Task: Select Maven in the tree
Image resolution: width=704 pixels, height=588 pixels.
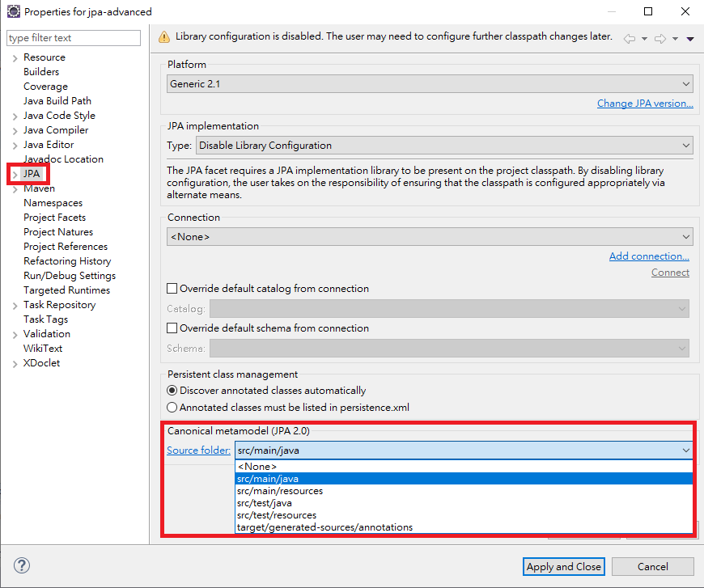Action: [x=39, y=188]
